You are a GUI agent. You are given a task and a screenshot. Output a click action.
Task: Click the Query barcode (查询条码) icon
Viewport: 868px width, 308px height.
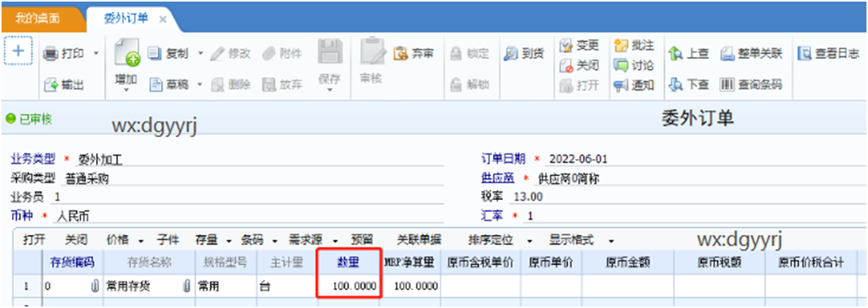[x=728, y=85]
